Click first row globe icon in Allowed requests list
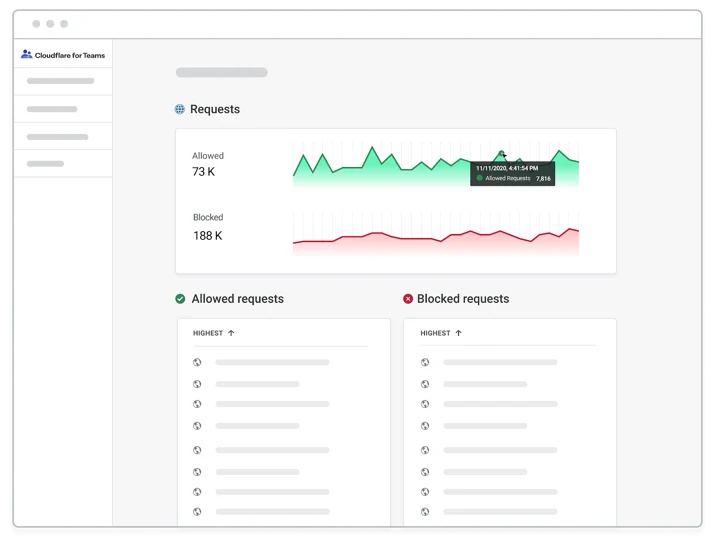The height and width of the screenshot is (539, 715). point(197,362)
